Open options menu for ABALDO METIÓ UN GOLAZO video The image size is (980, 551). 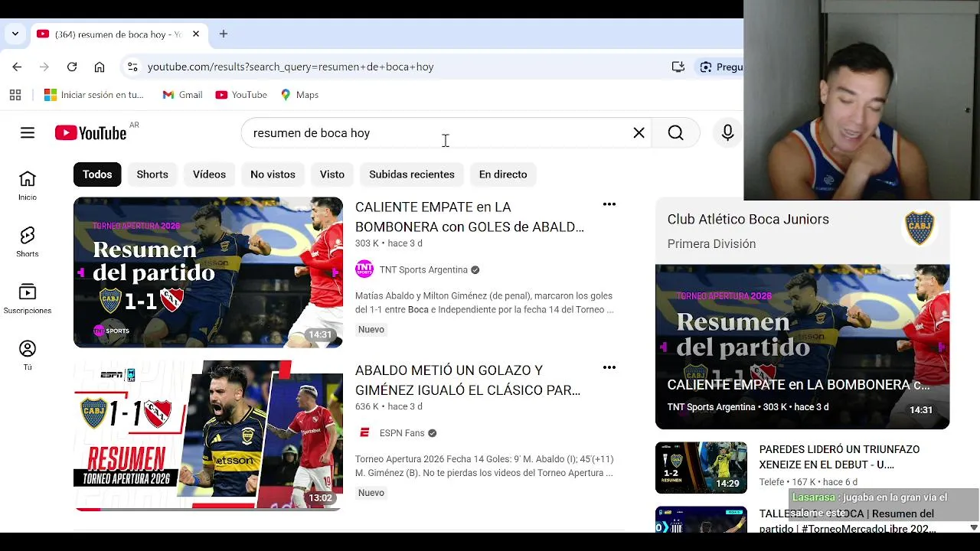point(609,367)
